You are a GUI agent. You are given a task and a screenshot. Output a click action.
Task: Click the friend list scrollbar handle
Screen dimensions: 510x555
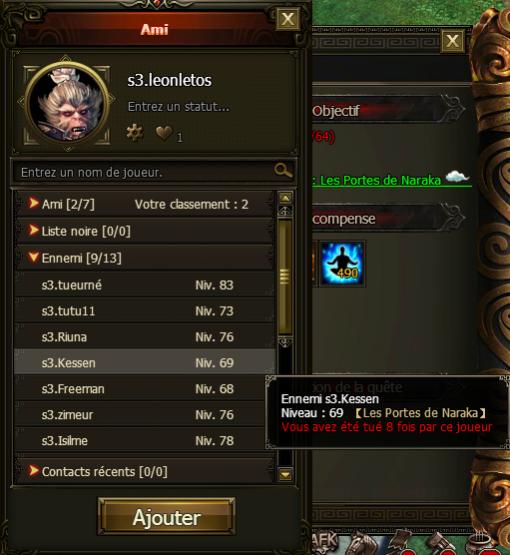[x=285, y=276]
